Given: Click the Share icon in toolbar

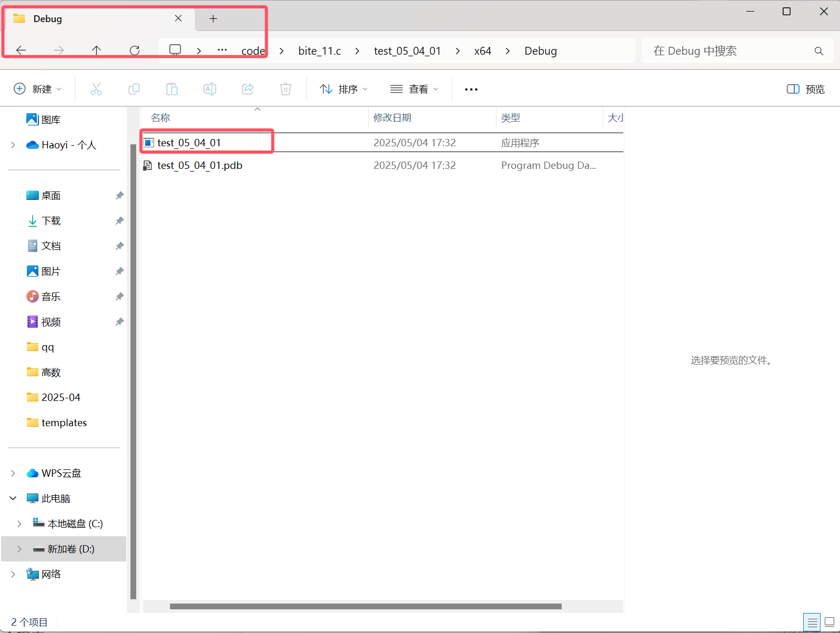Looking at the screenshot, I should [248, 89].
